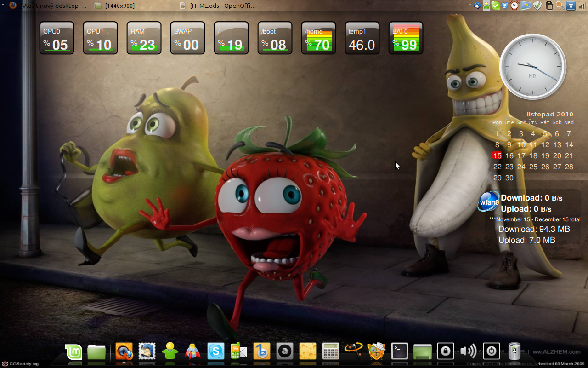Launch the terminal from the dock
The width and height of the screenshot is (588, 368).
[400, 351]
